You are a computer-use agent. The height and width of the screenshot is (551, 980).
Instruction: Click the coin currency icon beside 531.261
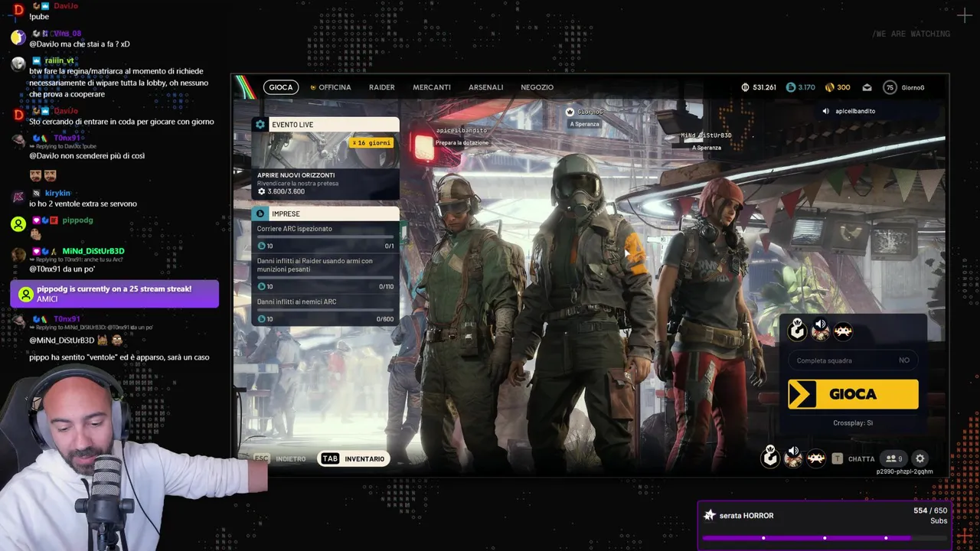click(x=745, y=87)
